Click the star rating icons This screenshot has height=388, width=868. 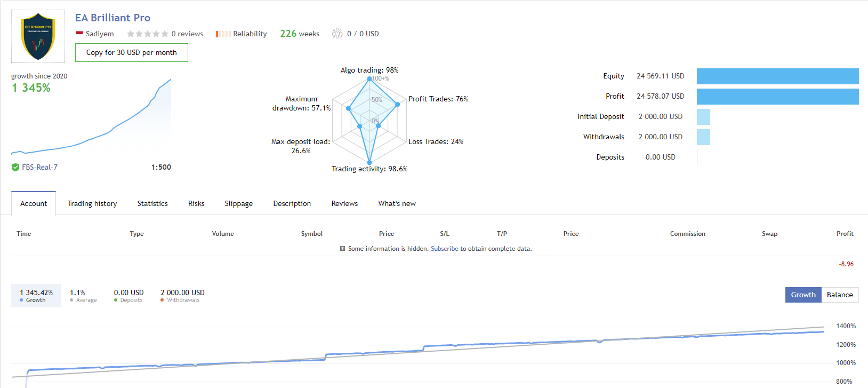pos(147,34)
